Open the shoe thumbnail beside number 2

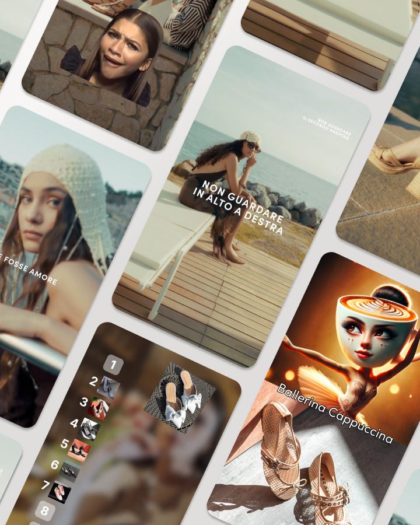tap(108, 387)
